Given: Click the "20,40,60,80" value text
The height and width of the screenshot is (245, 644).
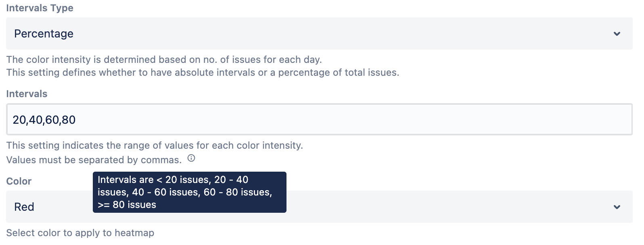Looking at the screenshot, I should [44, 120].
